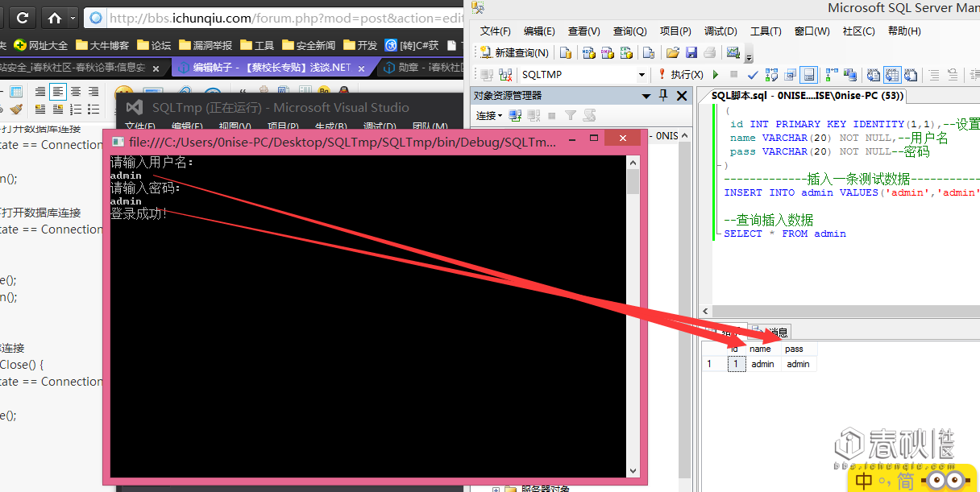This screenshot has width=980, height=492.
Task: Close the Object Explorer panel
Action: [682, 96]
